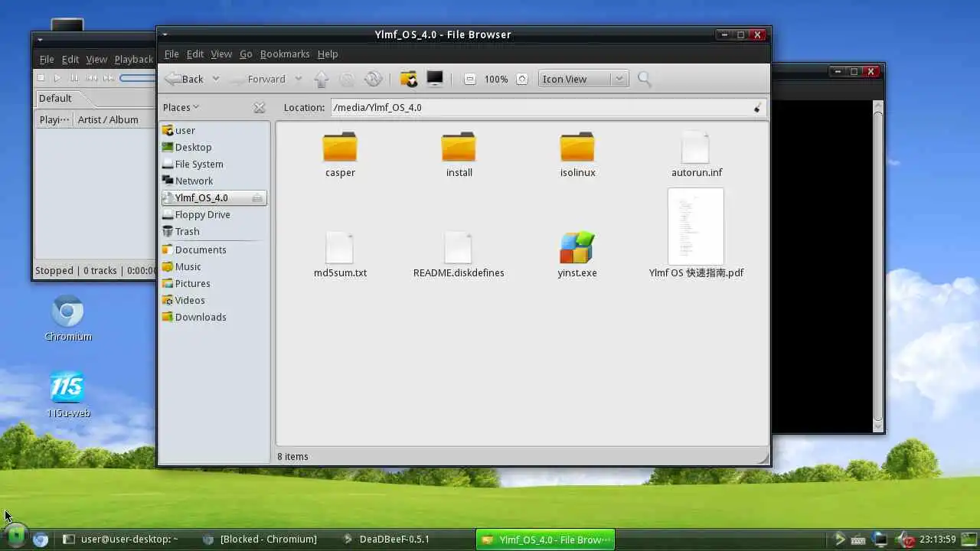Open File Browser window menu arrow
The image size is (980, 551).
click(x=165, y=34)
